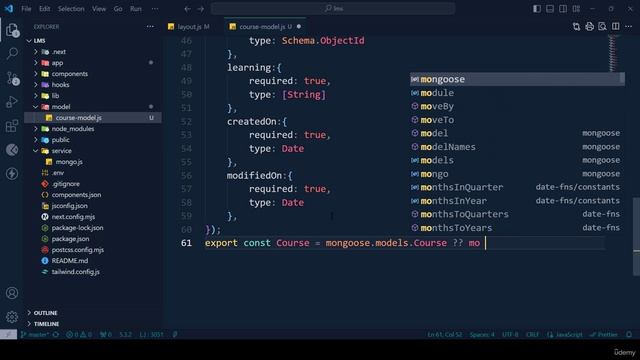Open the Extensions view
This screenshot has width=640, height=360.
(x=12, y=126)
